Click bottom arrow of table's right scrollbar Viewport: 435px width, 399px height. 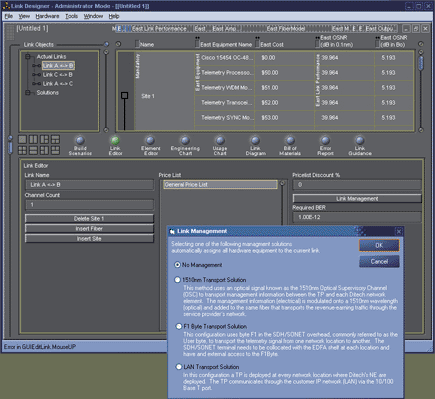pyautogui.click(x=421, y=130)
